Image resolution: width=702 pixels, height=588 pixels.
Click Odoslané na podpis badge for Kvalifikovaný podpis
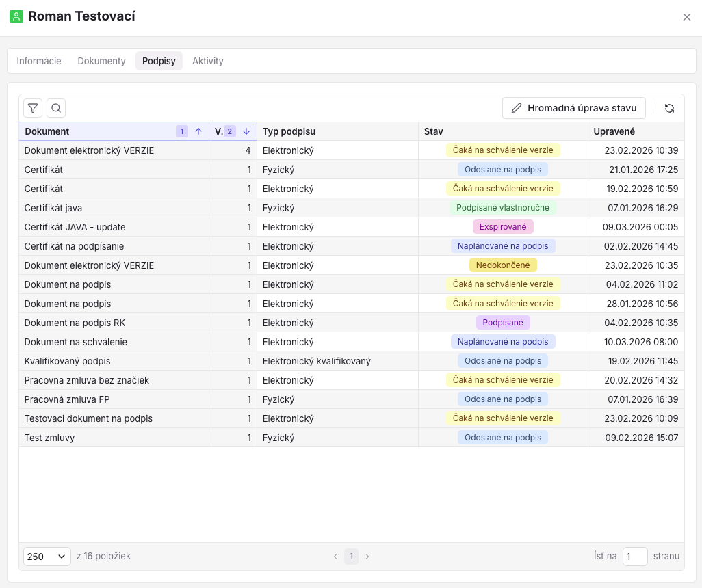point(503,361)
